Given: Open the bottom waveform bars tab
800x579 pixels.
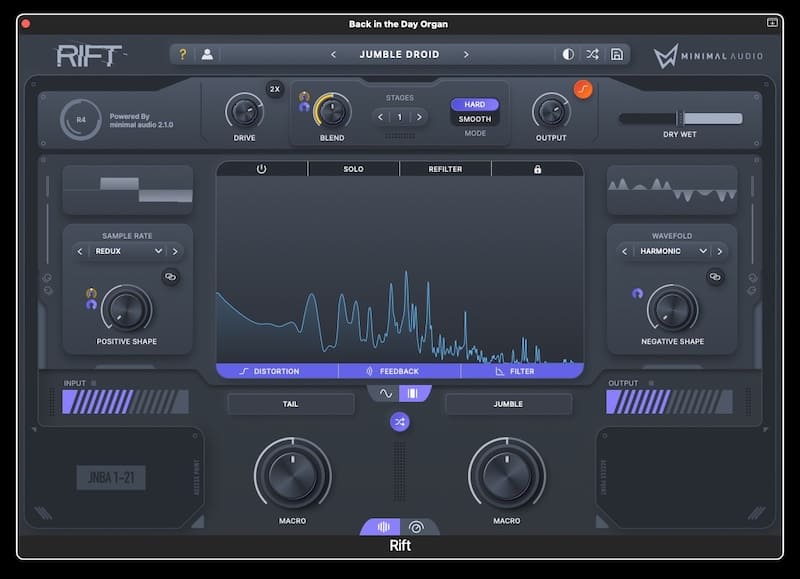Looking at the screenshot, I should 383,526.
